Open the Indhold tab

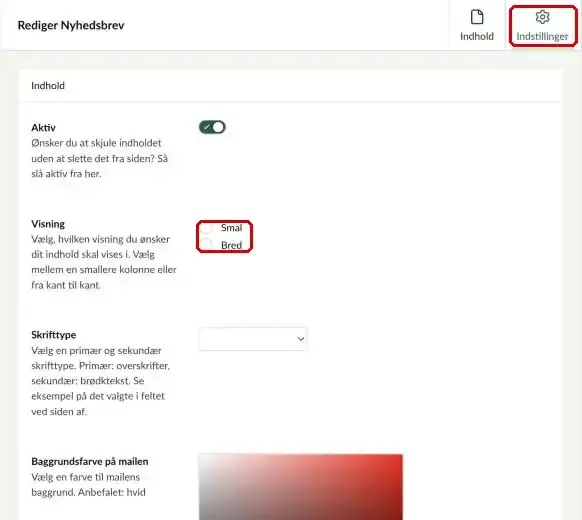pyautogui.click(x=477, y=25)
